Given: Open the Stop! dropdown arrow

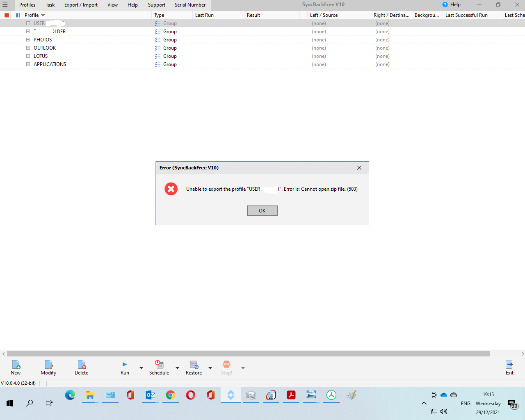Looking at the screenshot, I should click(243, 368).
